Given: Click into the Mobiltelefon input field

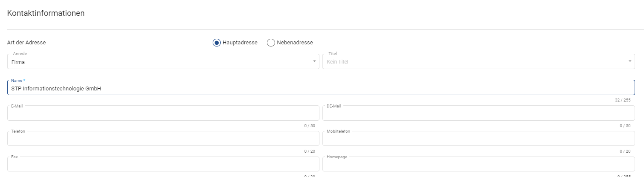Looking at the screenshot, I should (479, 139).
